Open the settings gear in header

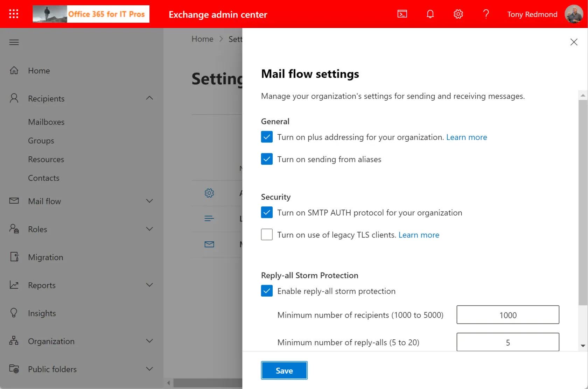[458, 14]
